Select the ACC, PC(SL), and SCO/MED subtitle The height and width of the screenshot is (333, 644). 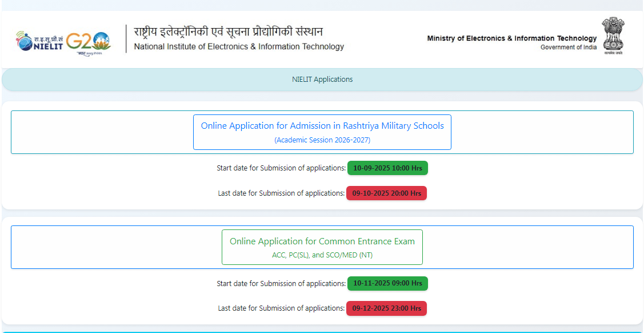(322, 255)
